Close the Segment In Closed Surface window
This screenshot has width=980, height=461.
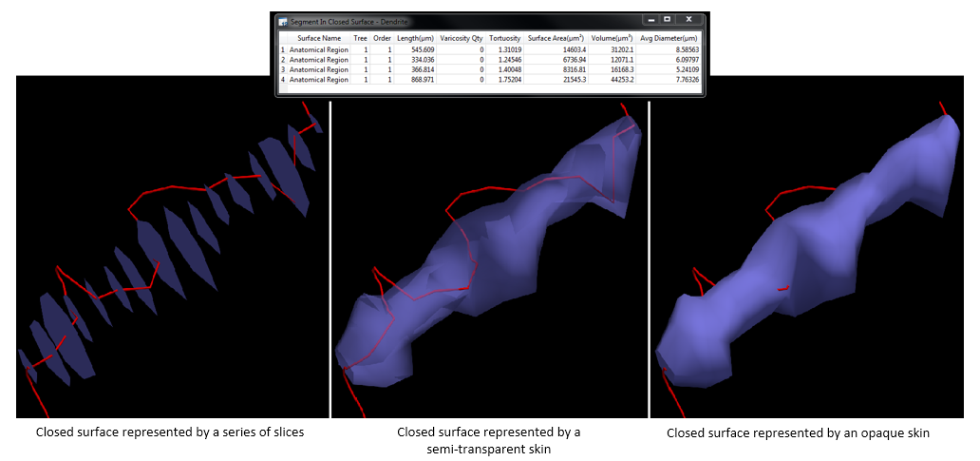[688, 19]
